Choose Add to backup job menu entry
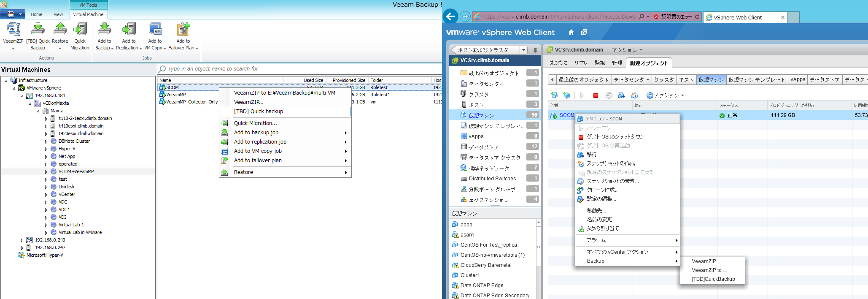Viewport: 868px width, 299px height. click(x=285, y=133)
